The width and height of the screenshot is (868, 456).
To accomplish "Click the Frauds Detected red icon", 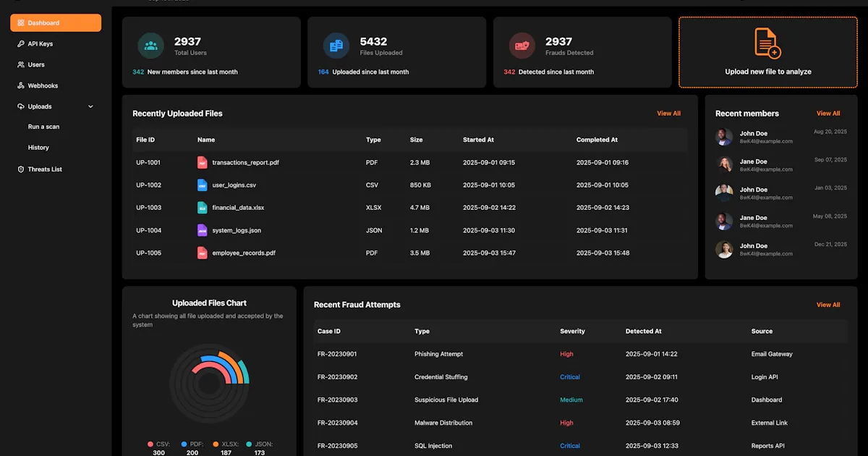I will [522, 46].
